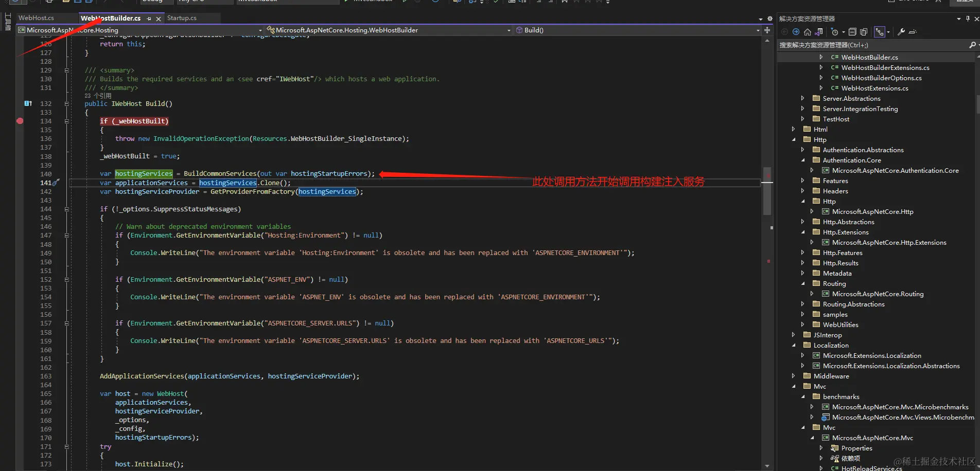
Task: Toggle the breakpoint at line 134
Action: (x=20, y=121)
